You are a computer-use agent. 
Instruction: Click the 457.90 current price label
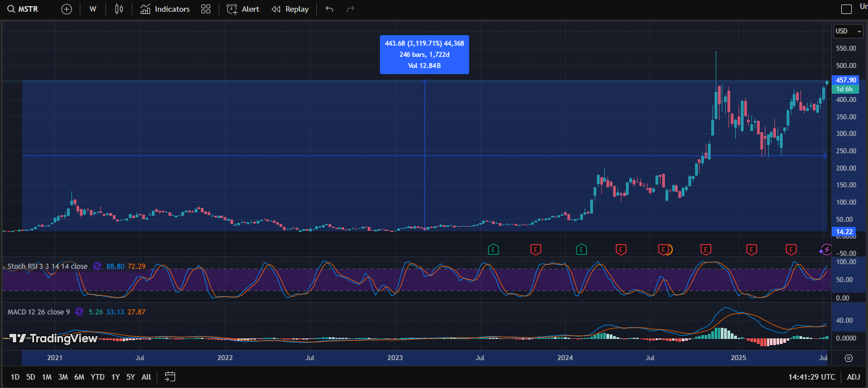(846, 80)
